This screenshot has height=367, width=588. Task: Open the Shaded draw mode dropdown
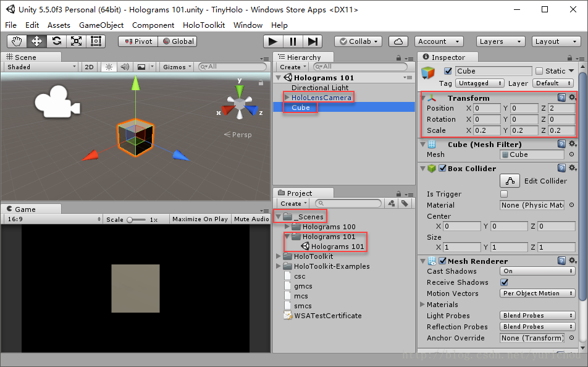coord(41,67)
